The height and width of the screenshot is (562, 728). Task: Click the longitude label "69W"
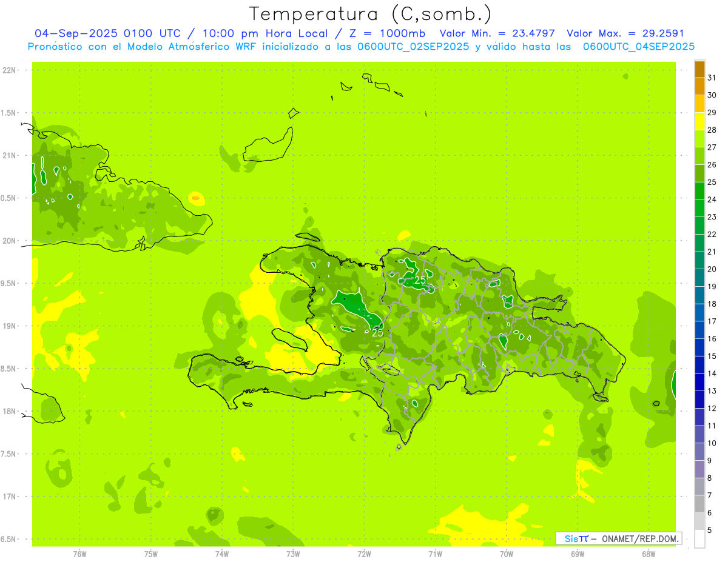pos(578,554)
